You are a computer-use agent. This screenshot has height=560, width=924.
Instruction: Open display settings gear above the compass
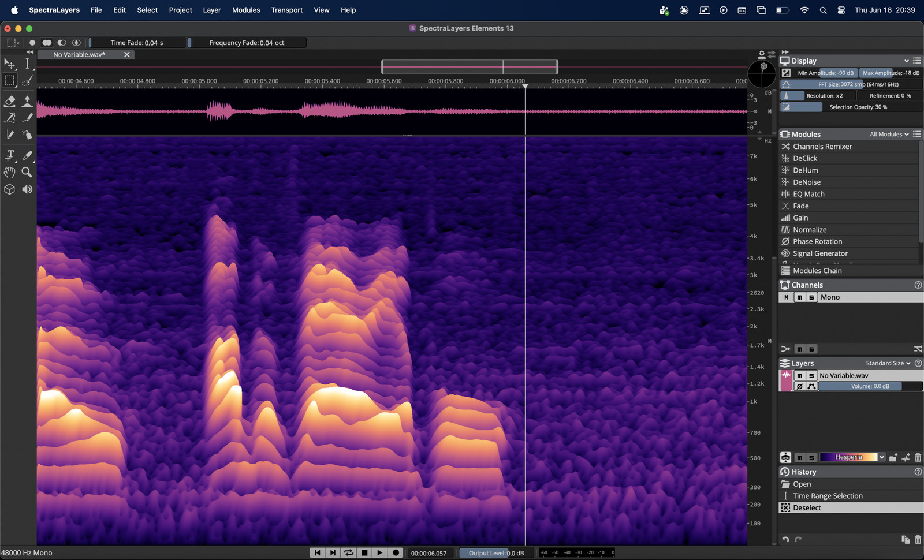762,54
